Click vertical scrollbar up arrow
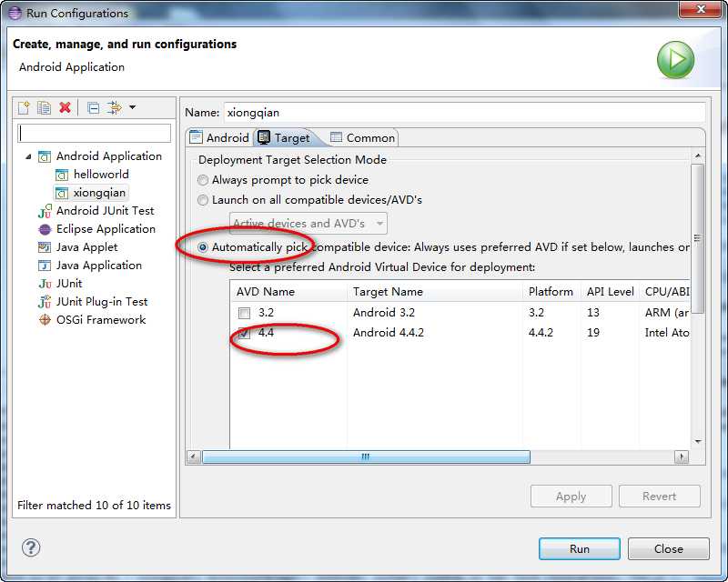728x582 pixels. pos(698,156)
